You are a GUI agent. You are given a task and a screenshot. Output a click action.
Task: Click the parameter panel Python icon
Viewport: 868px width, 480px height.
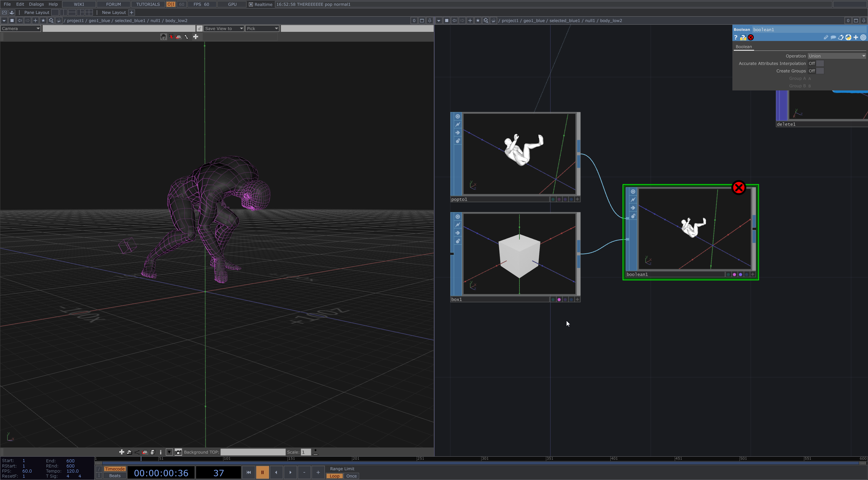click(848, 38)
